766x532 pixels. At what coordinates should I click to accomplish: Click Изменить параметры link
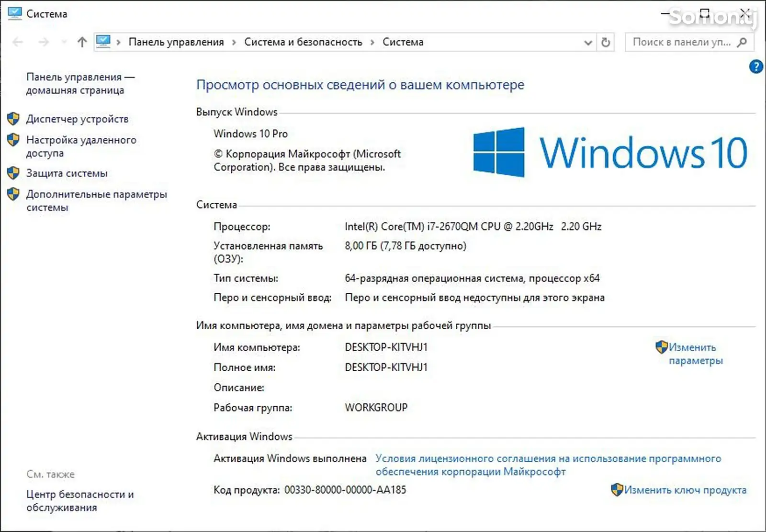pyautogui.click(x=696, y=354)
